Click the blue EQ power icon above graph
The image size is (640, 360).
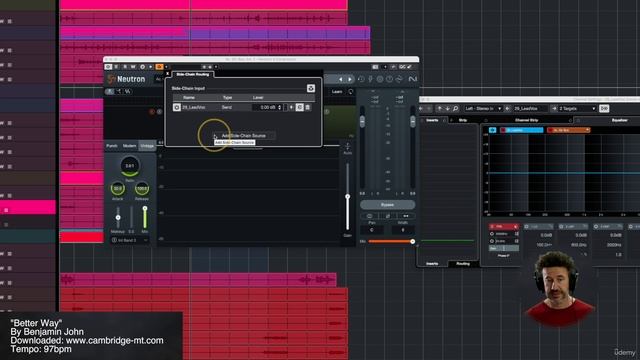click(493, 130)
